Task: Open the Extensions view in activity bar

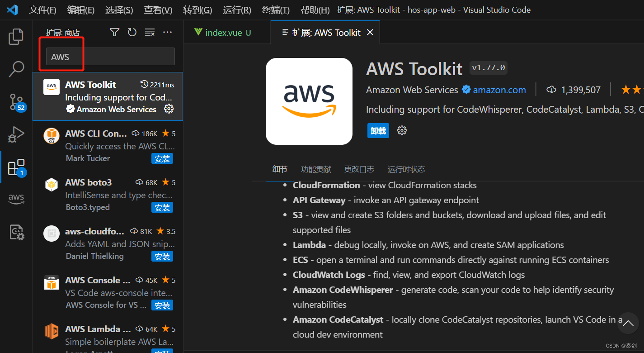Action: coord(17,167)
